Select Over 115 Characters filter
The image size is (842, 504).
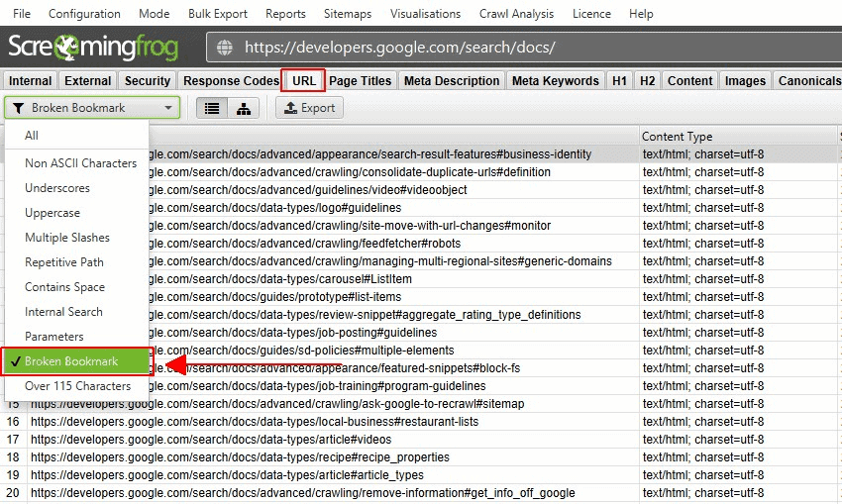pos(77,386)
